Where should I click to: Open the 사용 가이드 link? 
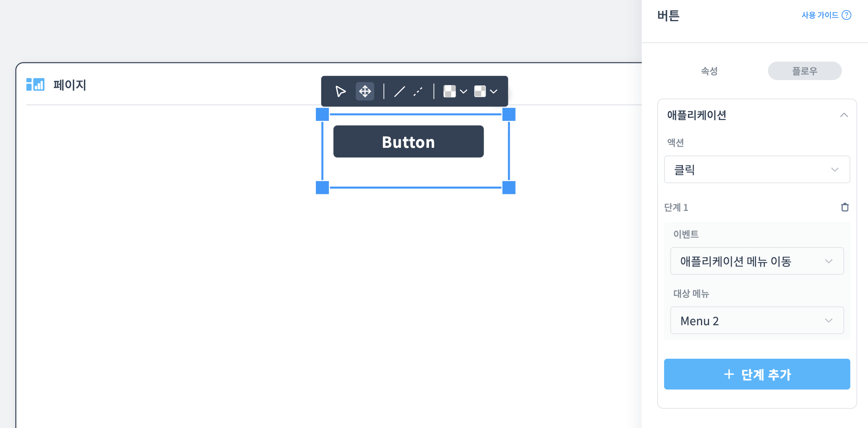click(x=820, y=15)
